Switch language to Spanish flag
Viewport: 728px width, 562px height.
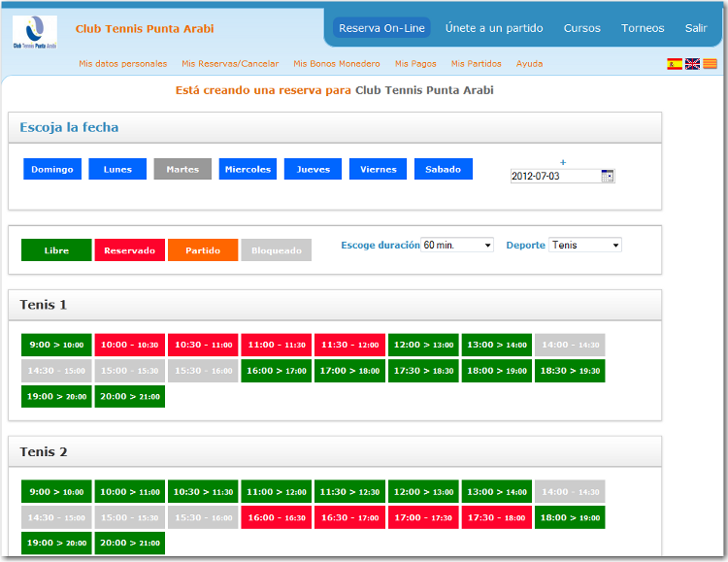(x=675, y=64)
